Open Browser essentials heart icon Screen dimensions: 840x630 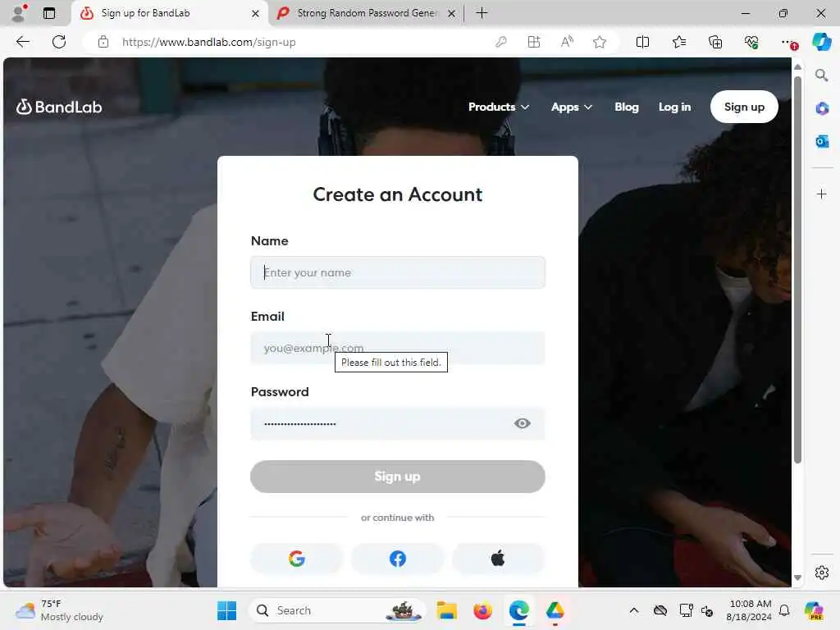[x=751, y=42]
